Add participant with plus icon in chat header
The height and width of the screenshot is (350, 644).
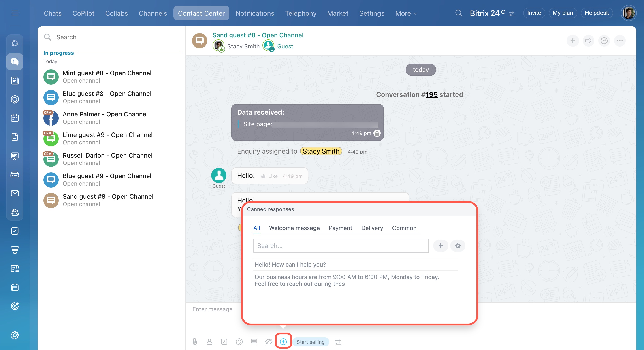(x=572, y=41)
